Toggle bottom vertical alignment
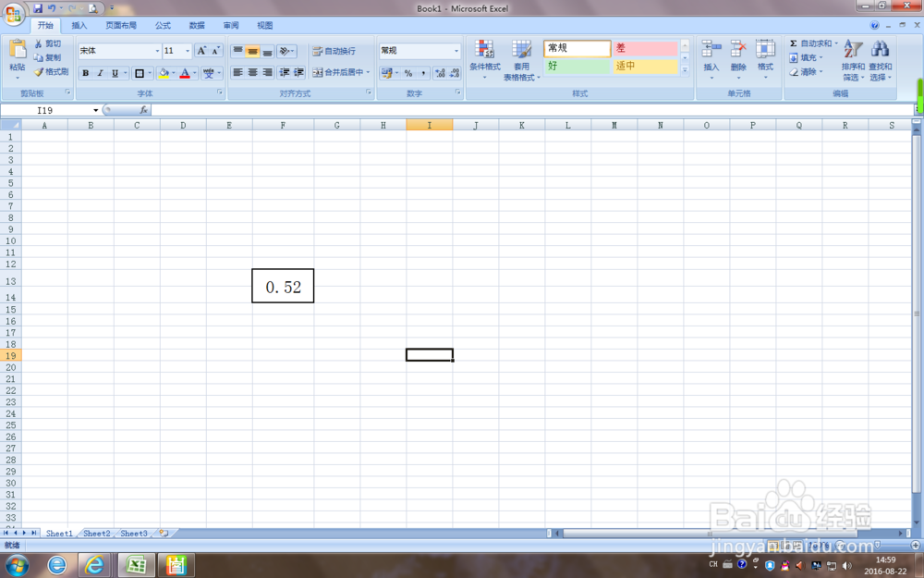This screenshot has height=578, width=924. 267,51
